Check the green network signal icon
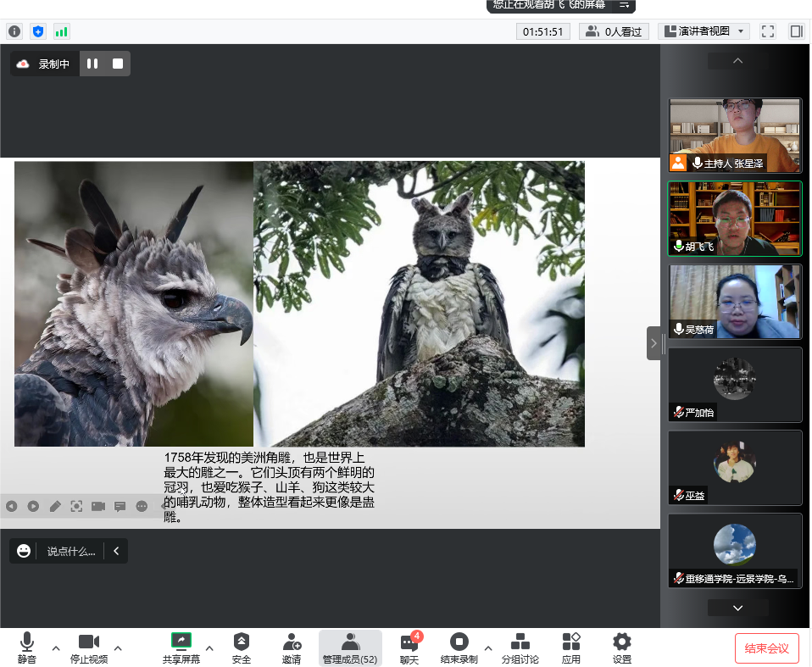 [61, 31]
